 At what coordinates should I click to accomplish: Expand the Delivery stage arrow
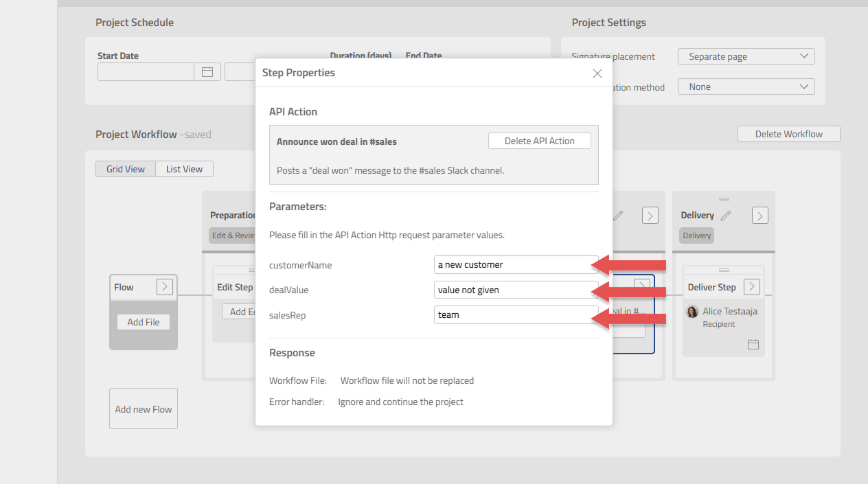click(759, 216)
